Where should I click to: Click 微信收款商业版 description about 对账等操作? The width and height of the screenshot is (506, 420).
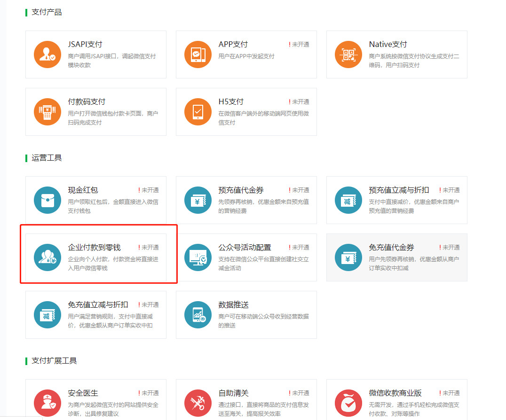click(414, 409)
